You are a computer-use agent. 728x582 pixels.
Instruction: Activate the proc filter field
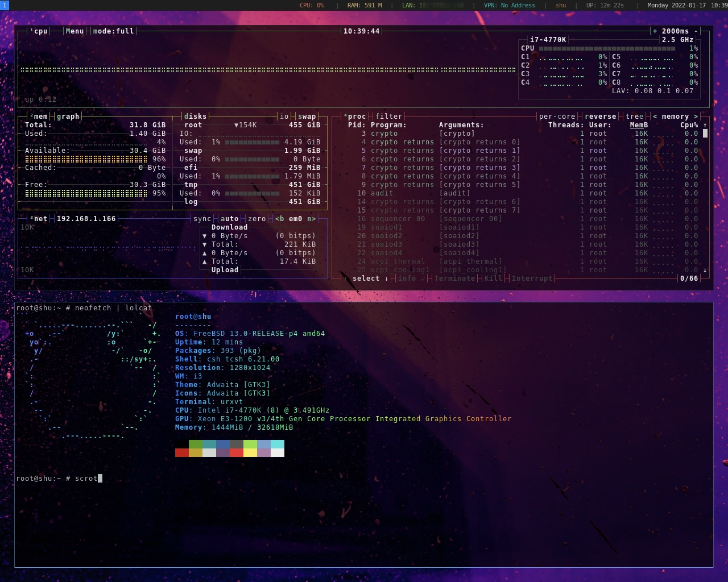[389, 117]
